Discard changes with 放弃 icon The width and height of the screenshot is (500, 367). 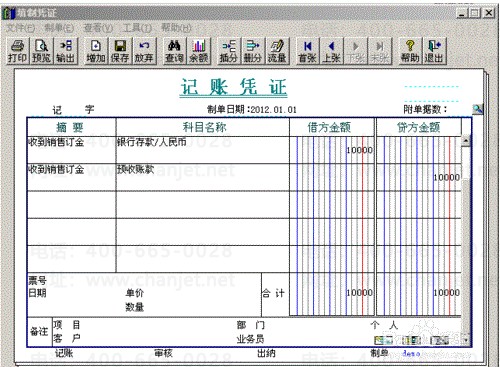pyautogui.click(x=144, y=51)
